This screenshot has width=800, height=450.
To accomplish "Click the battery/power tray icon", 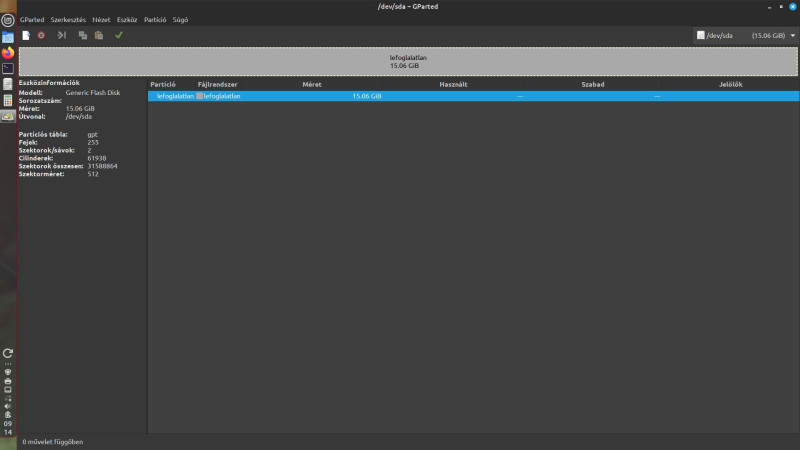I will pos(8,415).
